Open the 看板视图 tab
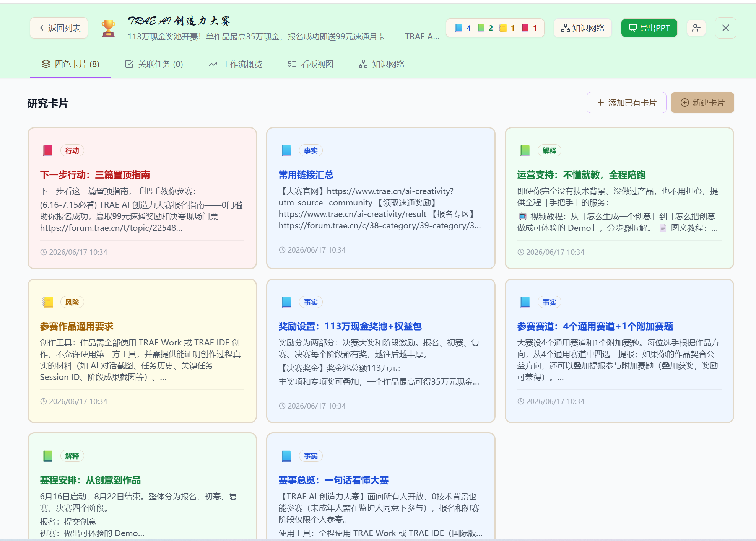Screen dimensions: 756x541 (x=311, y=64)
